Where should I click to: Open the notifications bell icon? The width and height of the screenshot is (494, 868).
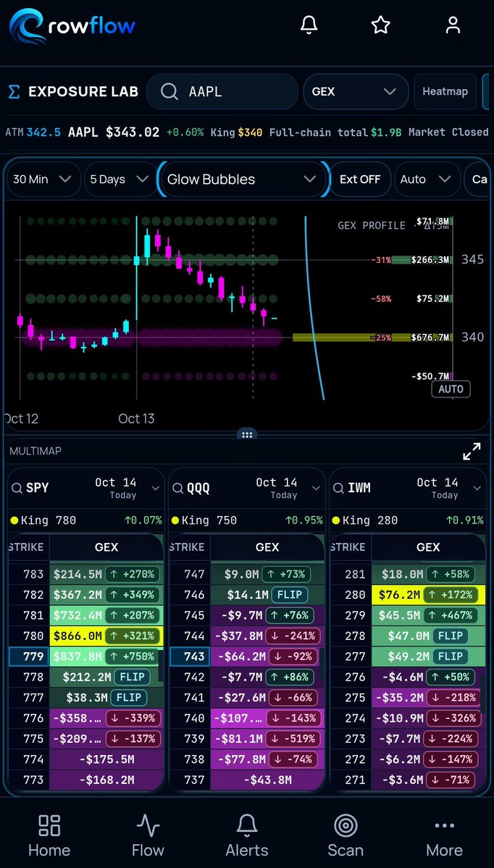pos(309,25)
